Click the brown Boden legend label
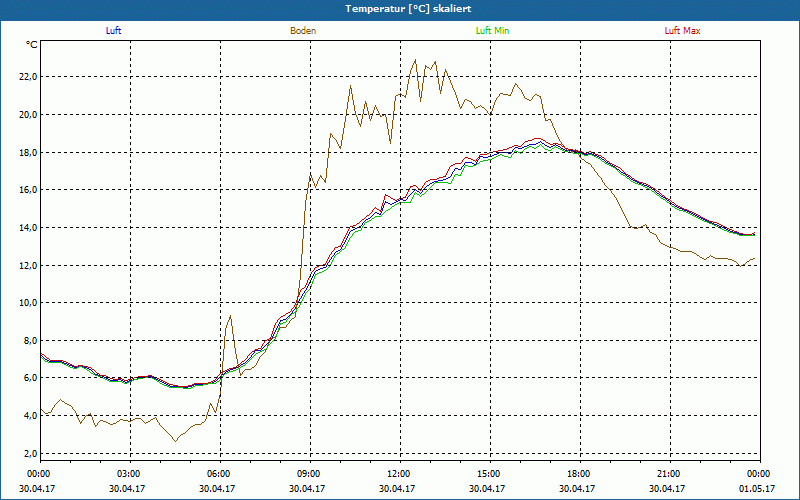This screenshot has width=800, height=500. (303, 31)
